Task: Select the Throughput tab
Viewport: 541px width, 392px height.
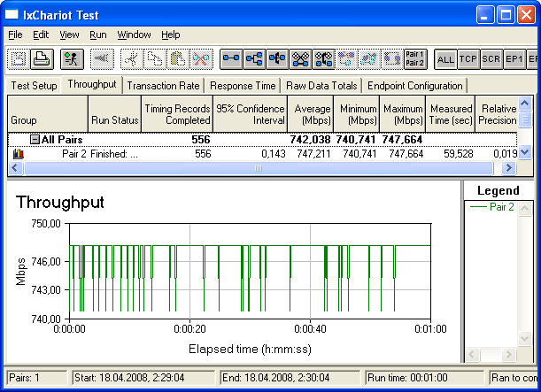Action: click(92, 84)
